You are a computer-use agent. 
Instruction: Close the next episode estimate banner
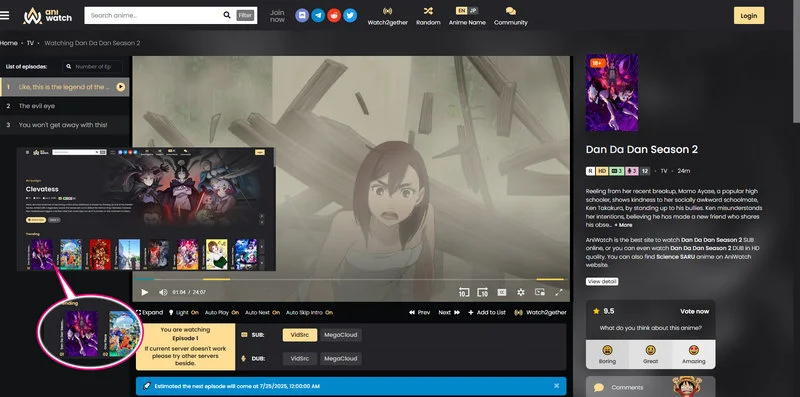point(556,386)
